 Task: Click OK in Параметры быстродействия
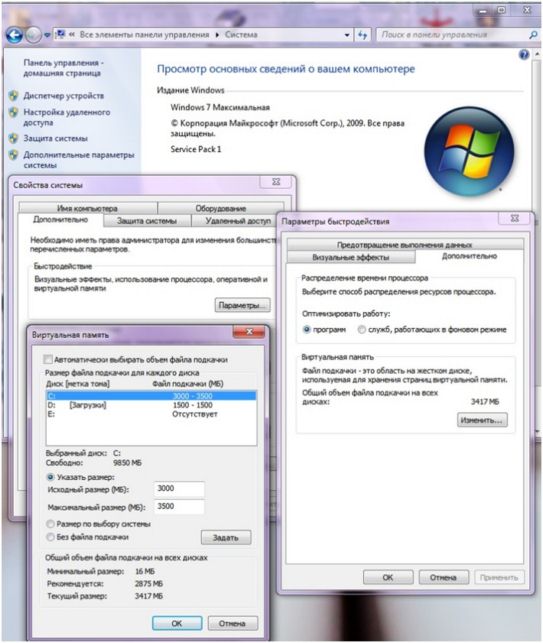pyautogui.click(x=388, y=577)
